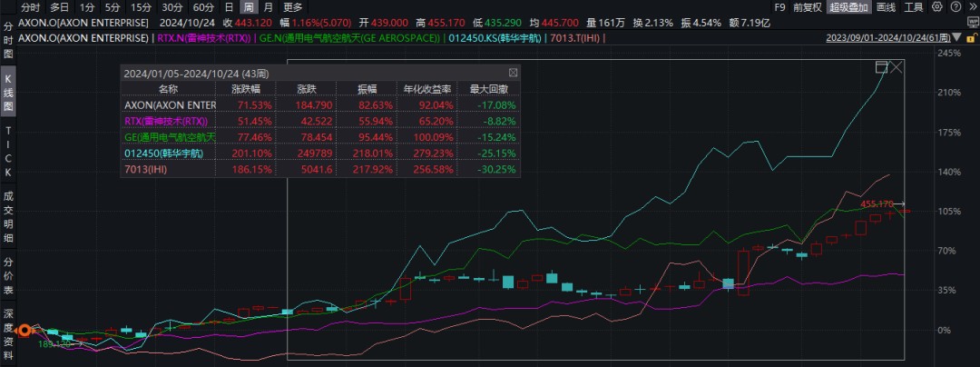Select the AXON.O legend label in overlay row
980x367 pixels.
[x=83, y=37]
